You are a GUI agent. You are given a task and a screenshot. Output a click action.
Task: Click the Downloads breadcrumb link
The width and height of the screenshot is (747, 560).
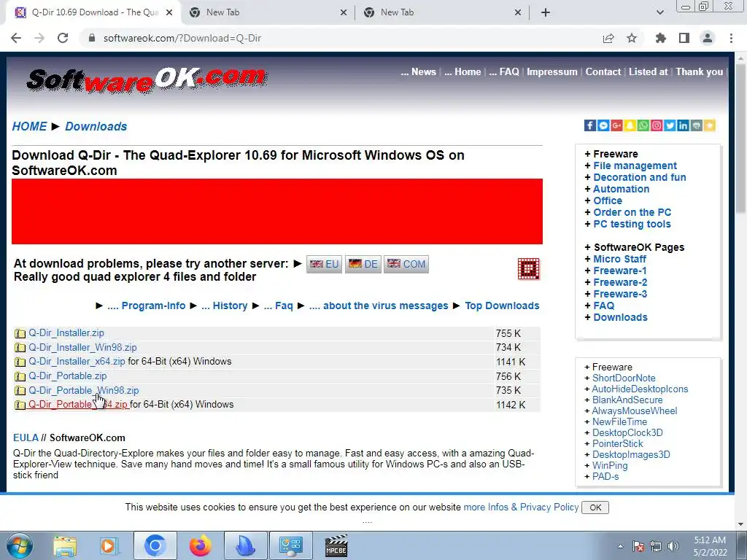tap(96, 126)
